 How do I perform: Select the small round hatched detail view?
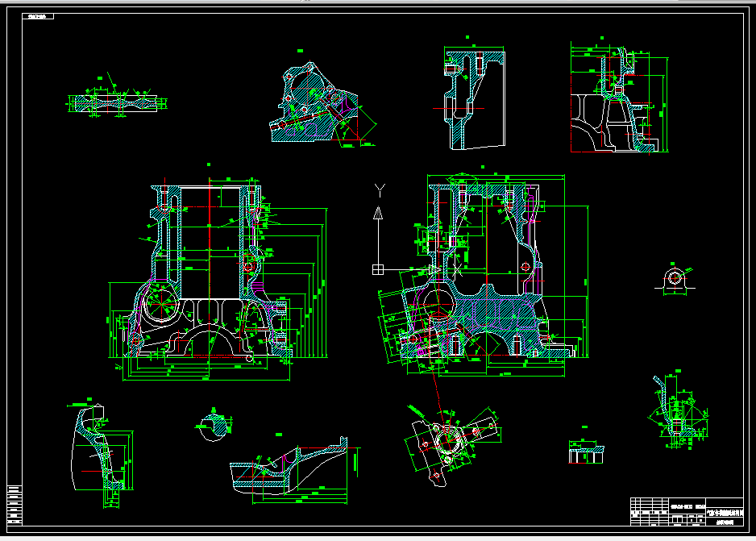[x=214, y=426]
